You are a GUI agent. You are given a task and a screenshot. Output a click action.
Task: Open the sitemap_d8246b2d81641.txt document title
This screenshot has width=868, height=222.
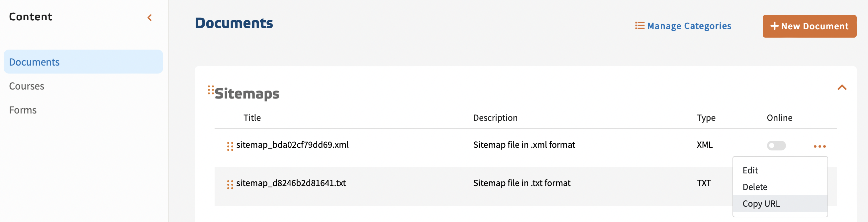point(291,183)
